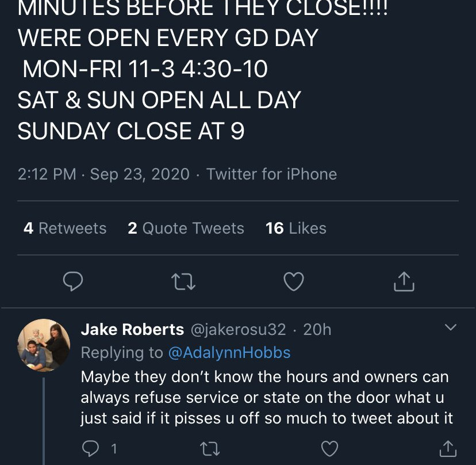This screenshot has width=476, height=465.
Task: Open the chevron menu on Jake Roberts' reply
Action: click(x=451, y=327)
